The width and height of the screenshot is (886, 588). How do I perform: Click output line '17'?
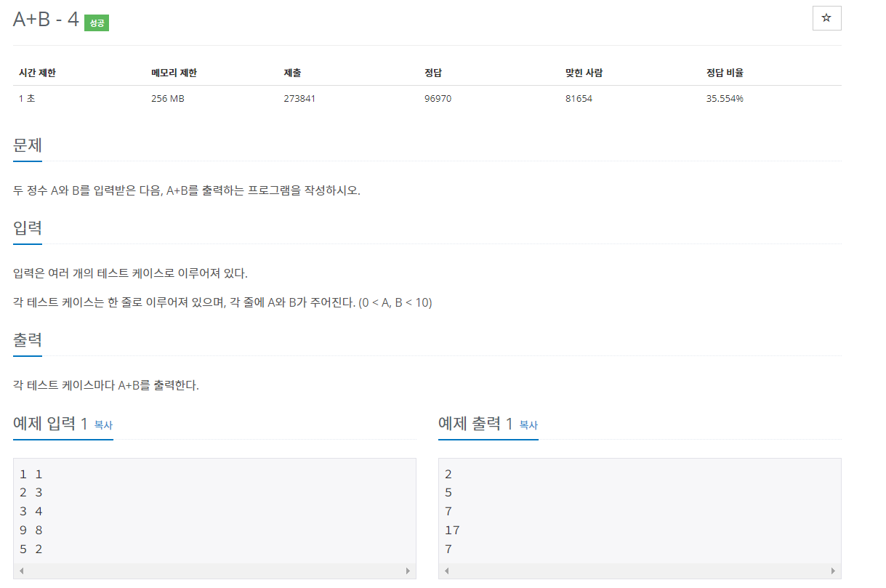pos(452,531)
